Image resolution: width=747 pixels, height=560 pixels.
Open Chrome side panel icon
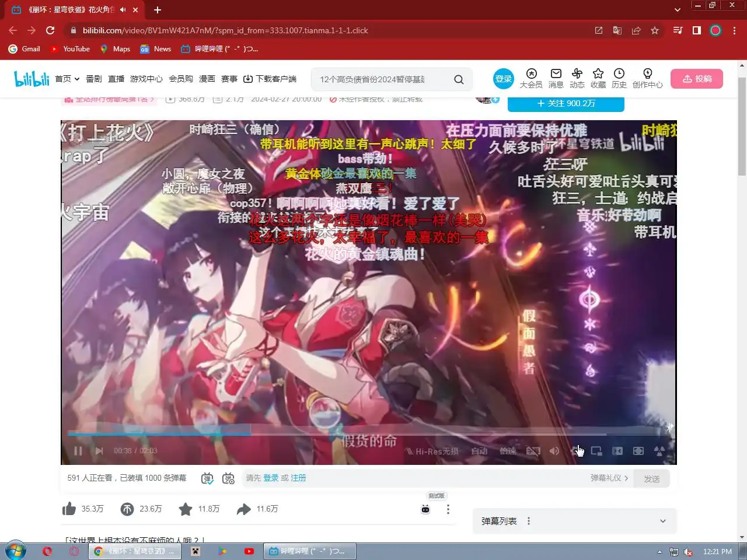pyautogui.click(x=696, y=30)
